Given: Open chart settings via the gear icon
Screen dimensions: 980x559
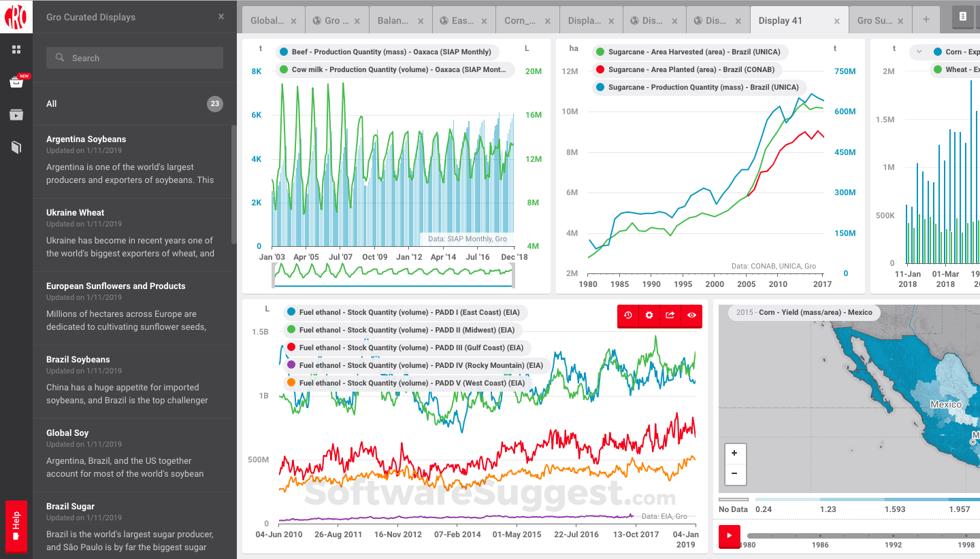Looking at the screenshot, I should [649, 316].
